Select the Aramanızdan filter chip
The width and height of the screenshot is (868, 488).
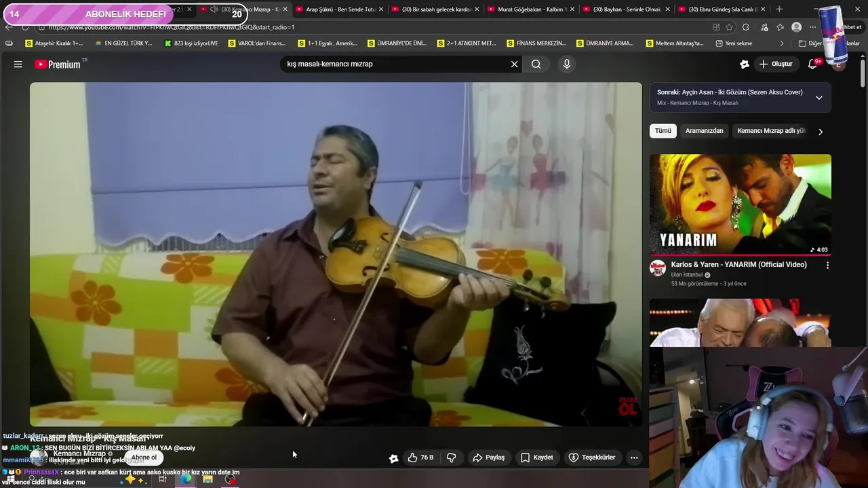(704, 131)
